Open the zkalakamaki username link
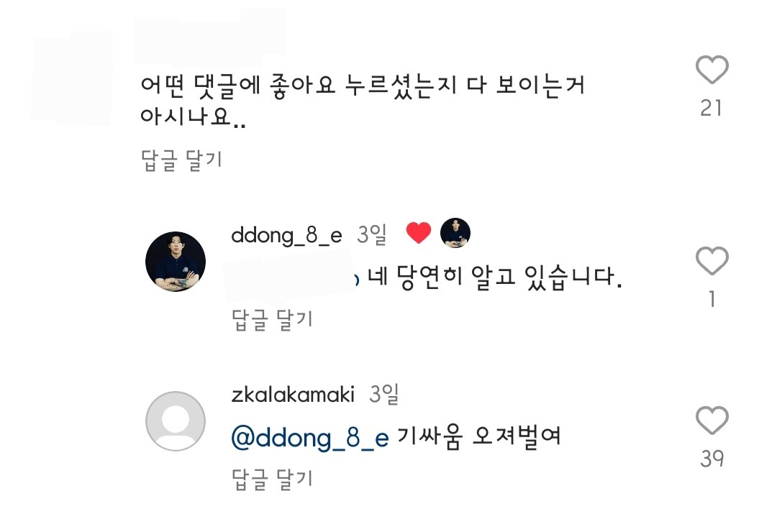The height and width of the screenshot is (532, 777). [293, 395]
